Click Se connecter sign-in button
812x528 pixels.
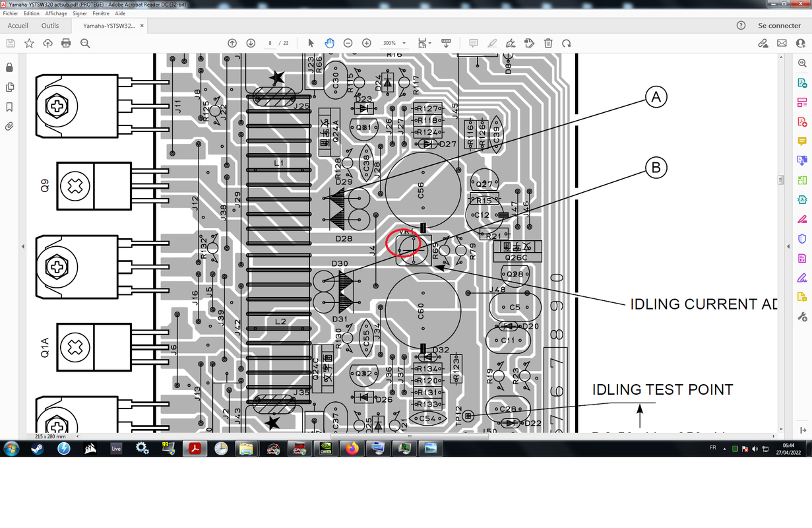(x=780, y=26)
